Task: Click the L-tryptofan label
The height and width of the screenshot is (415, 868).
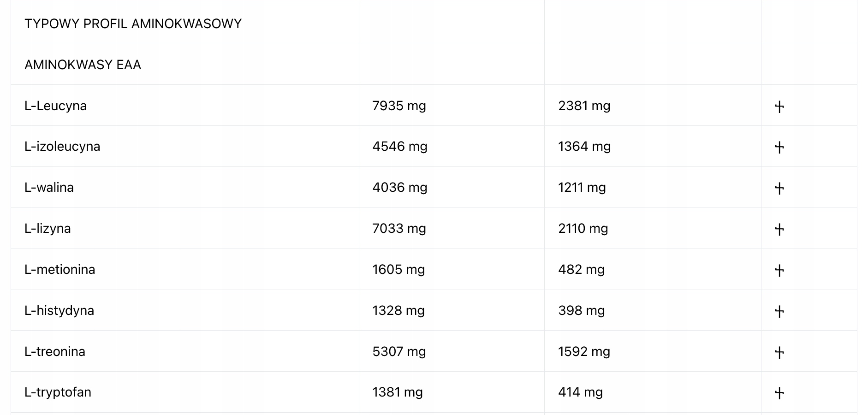Action: pos(58,392)
